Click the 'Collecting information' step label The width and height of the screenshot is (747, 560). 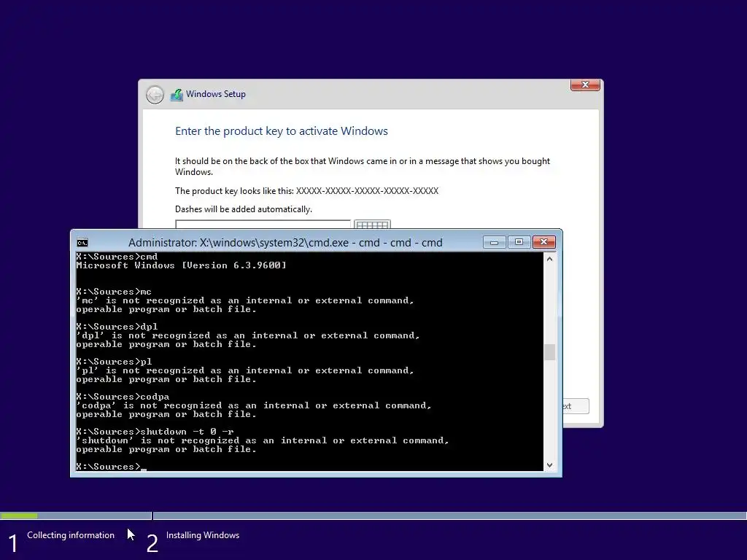click(71, 535)
